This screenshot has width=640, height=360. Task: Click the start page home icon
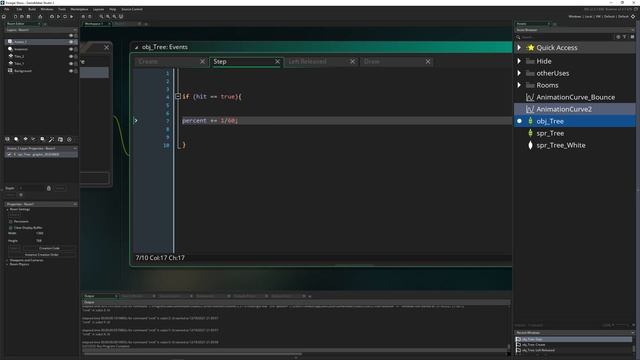(x=4, y=16)
